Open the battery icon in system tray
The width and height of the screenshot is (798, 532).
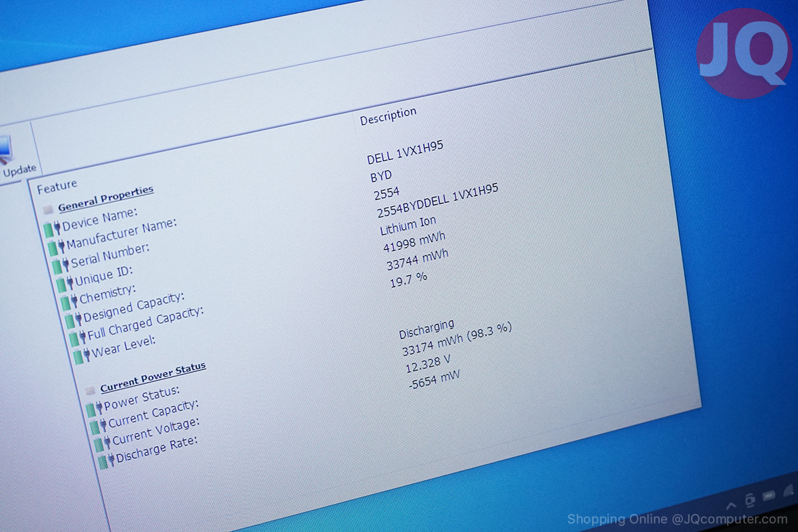coord(769,496)
